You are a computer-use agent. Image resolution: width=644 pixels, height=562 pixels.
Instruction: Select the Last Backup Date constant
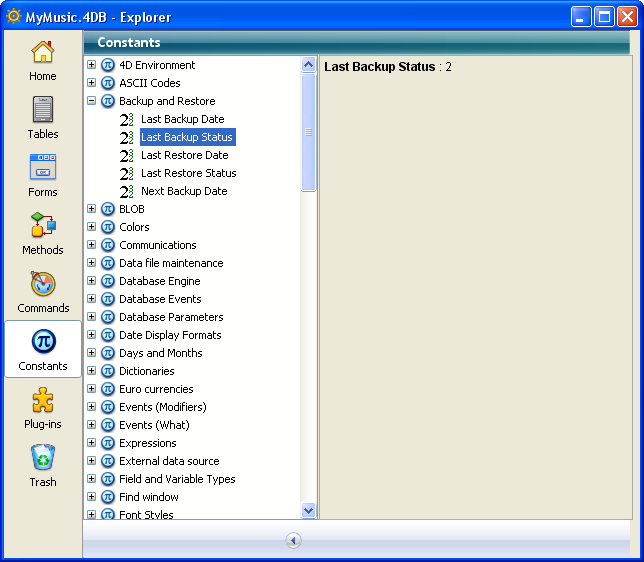(182, 119)
